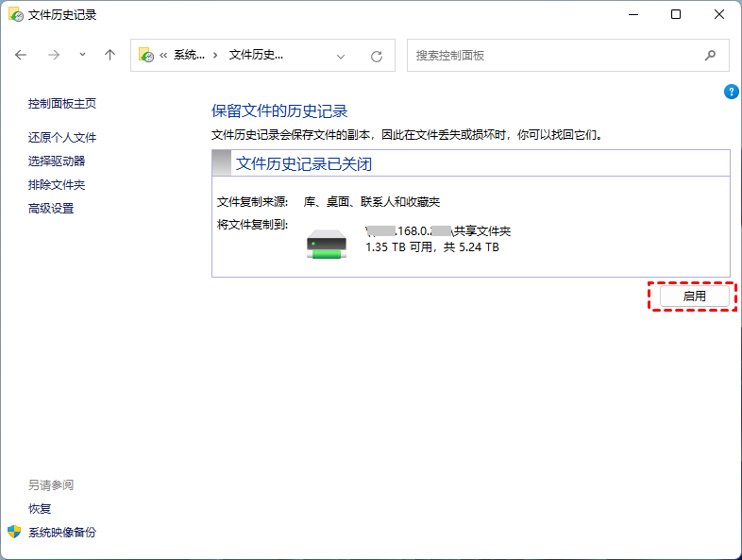The image size is (742, 560).
Task: Open 高级设置 in the sidebar
Action: click(51, 209)
